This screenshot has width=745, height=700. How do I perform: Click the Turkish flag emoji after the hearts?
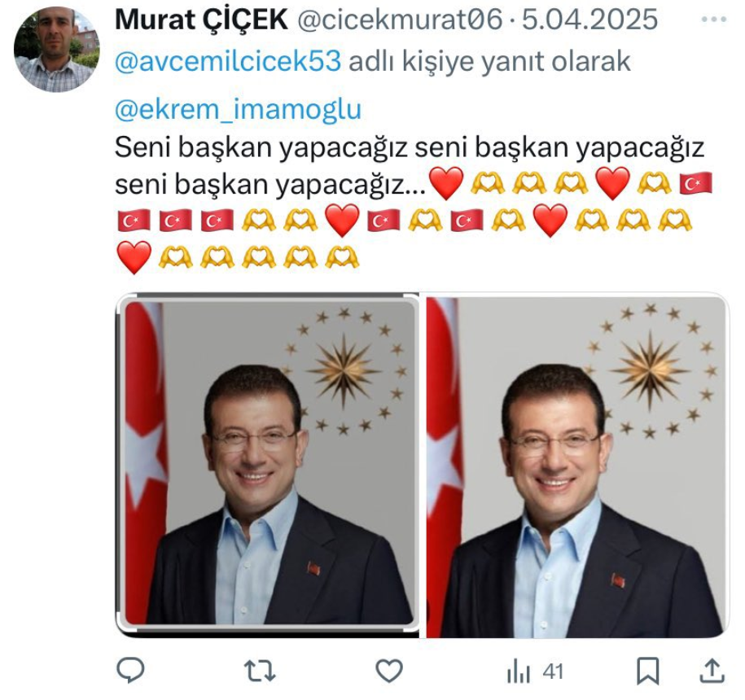tap(695, 184)
